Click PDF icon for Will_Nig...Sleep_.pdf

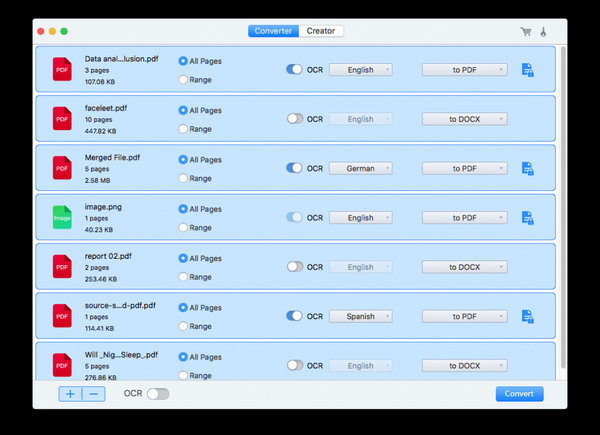click(62, 365)
